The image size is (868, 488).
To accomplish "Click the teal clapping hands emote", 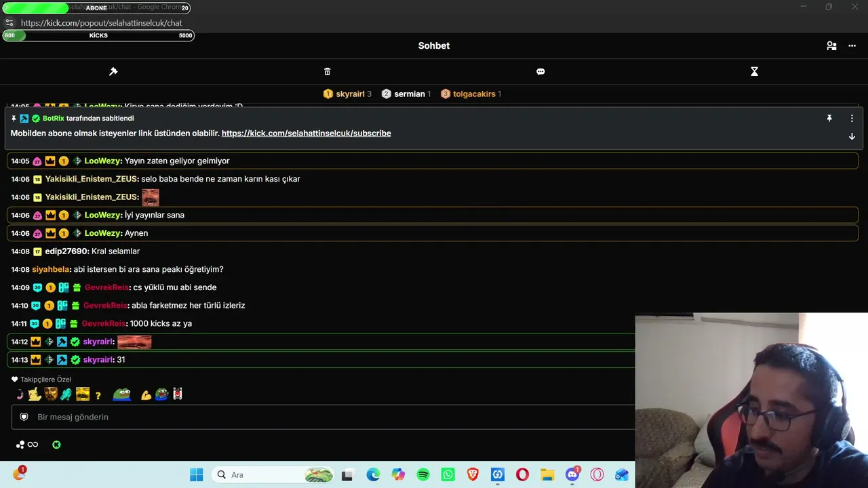I will 66,394.
